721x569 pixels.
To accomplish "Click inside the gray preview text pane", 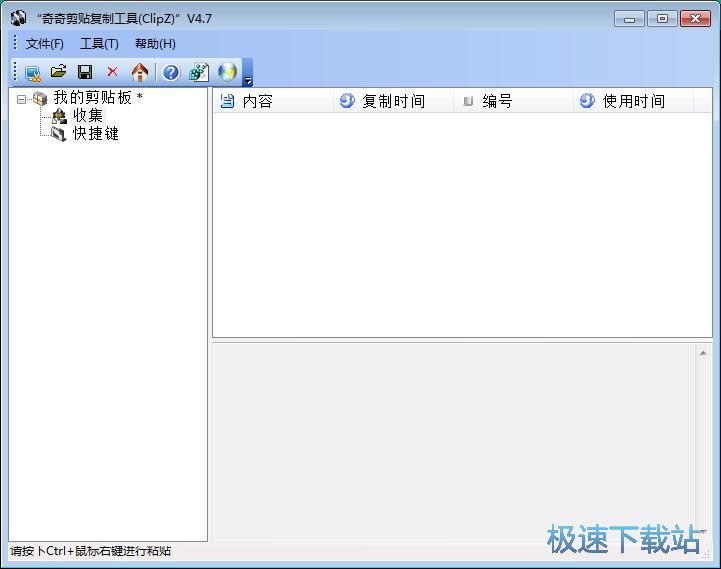I will coord(454,442).
